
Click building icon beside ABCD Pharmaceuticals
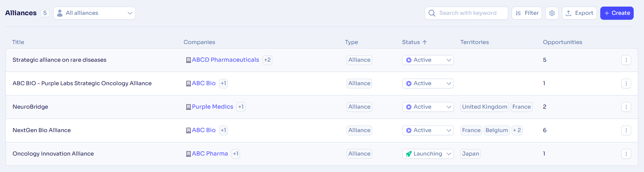click(189, 60)
